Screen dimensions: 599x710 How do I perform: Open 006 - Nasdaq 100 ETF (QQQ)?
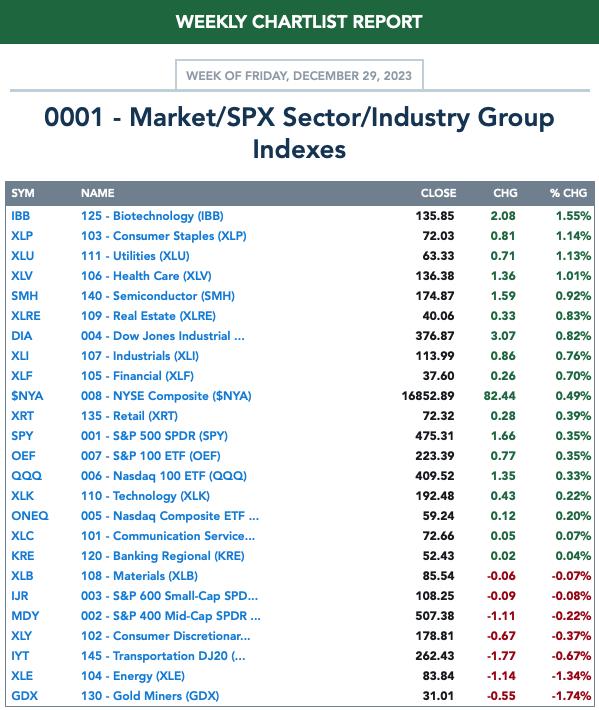tap(163, 476)
